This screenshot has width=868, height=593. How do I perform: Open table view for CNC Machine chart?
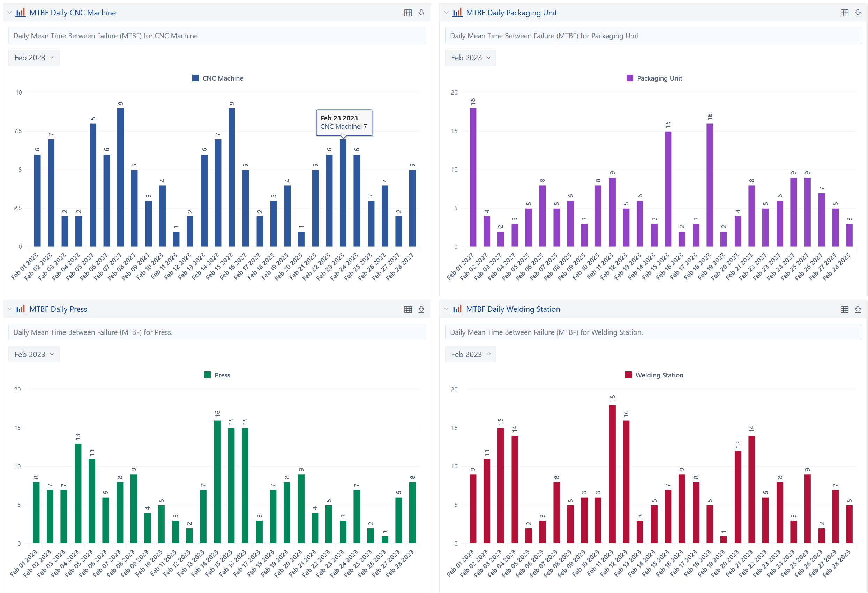point(408,13)
